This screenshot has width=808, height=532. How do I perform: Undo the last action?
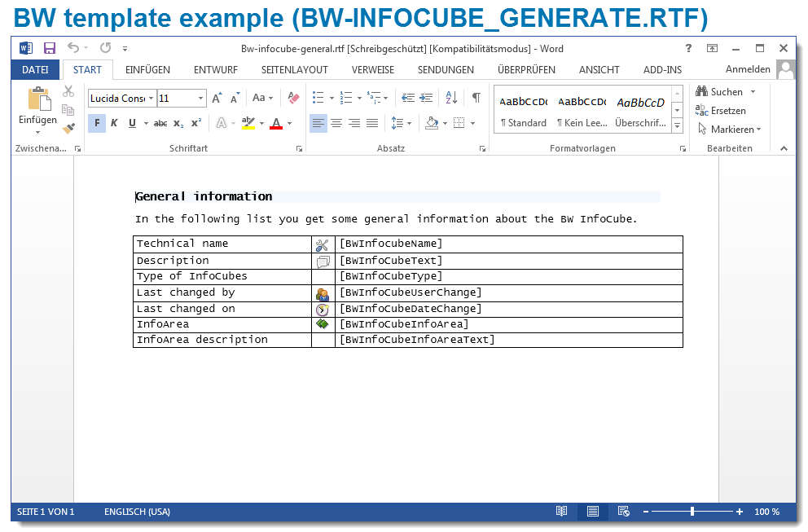point(73,48)
